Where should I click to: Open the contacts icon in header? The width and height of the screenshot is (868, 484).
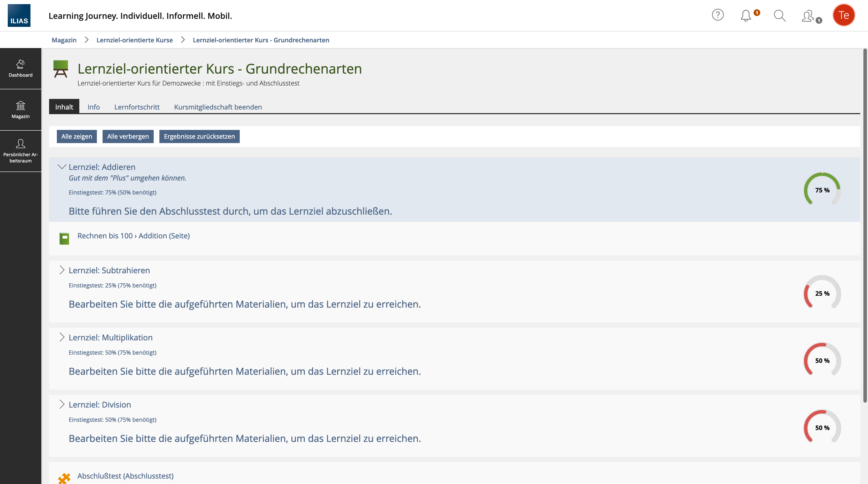[x=808, y=16]
